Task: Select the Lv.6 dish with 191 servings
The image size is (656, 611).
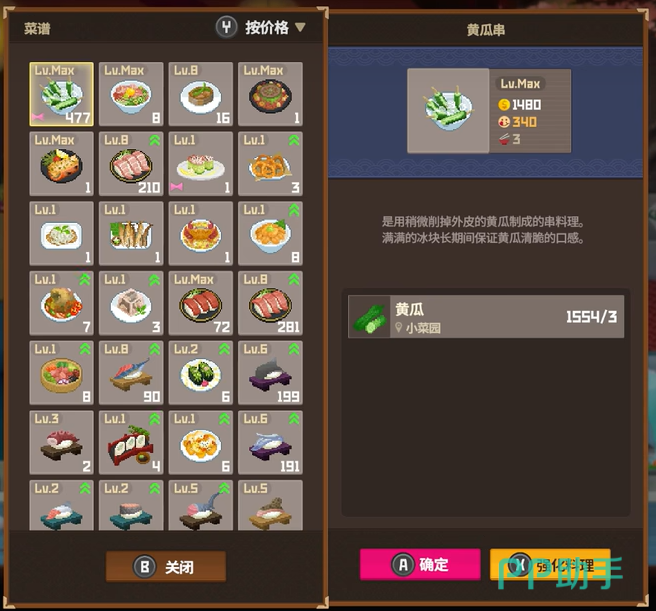Action: coord(270,442)
